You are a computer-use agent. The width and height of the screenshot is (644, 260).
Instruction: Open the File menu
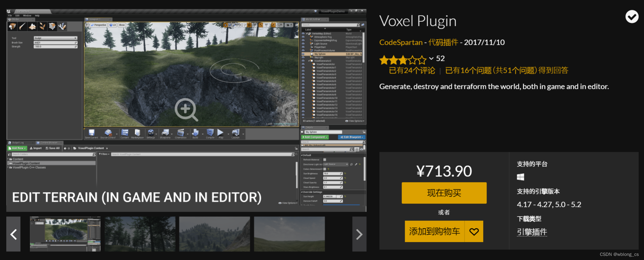pyautogui.click(x=10, y=15)
